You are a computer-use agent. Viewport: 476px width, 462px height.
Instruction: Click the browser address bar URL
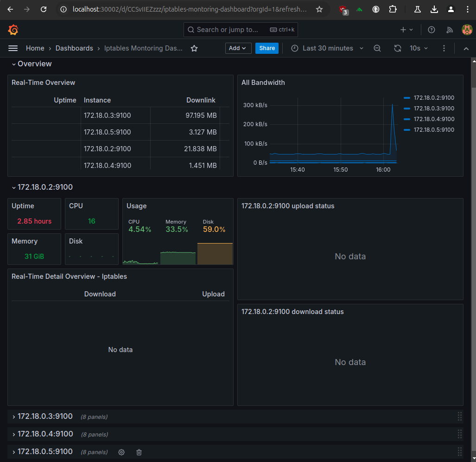(x=190, y=9)
